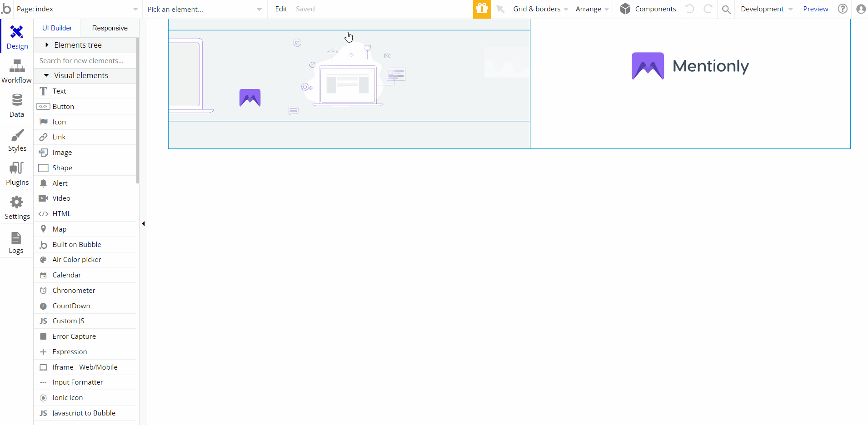Open the Styles section
The width and height of the screenshot is (868, 425).
tap(17, 139)
